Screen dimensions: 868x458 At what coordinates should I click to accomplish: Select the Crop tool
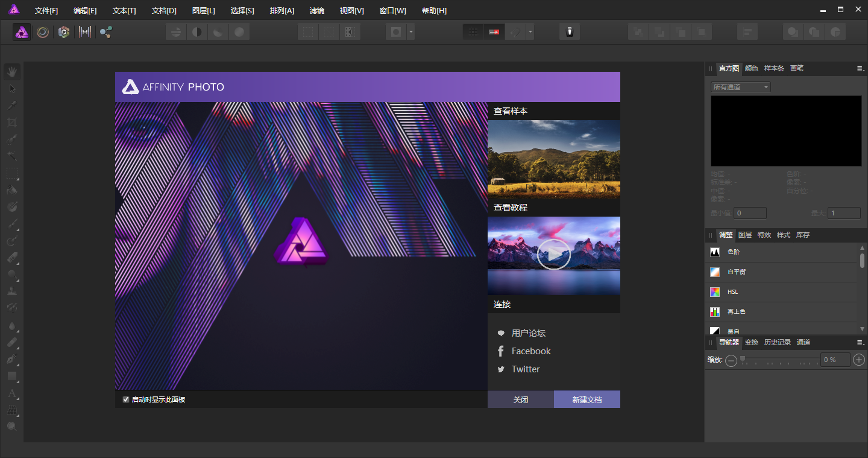[12, 122]
